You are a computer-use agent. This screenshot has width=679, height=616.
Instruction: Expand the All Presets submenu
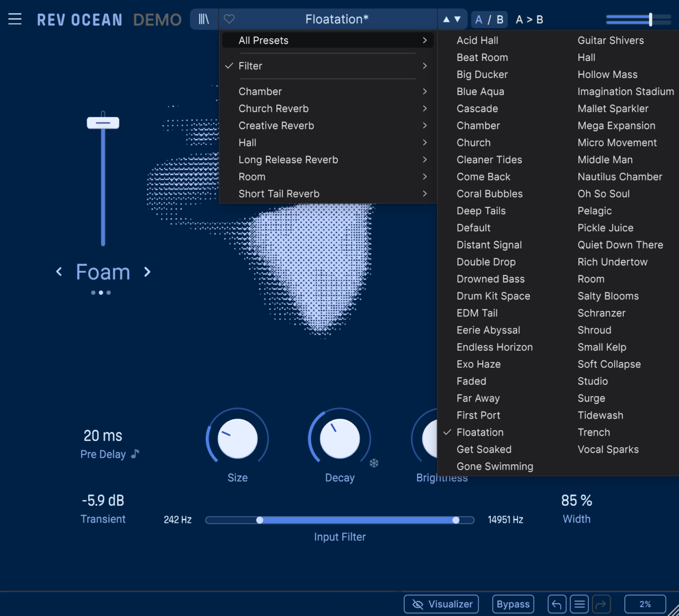(x=327, y=40)
